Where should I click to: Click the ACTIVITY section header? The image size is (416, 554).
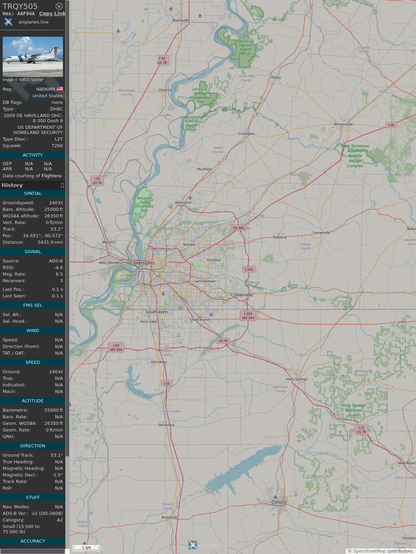pos(33,155)
